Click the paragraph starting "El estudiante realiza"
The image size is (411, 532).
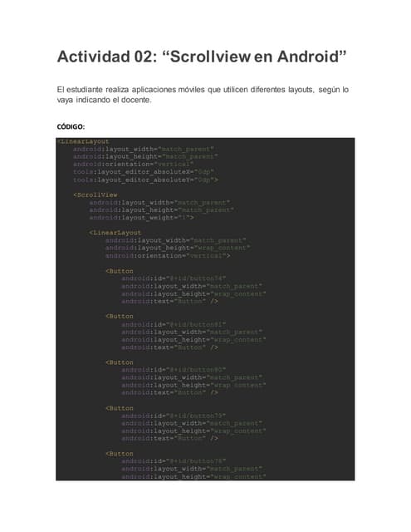tap(203, 95)
